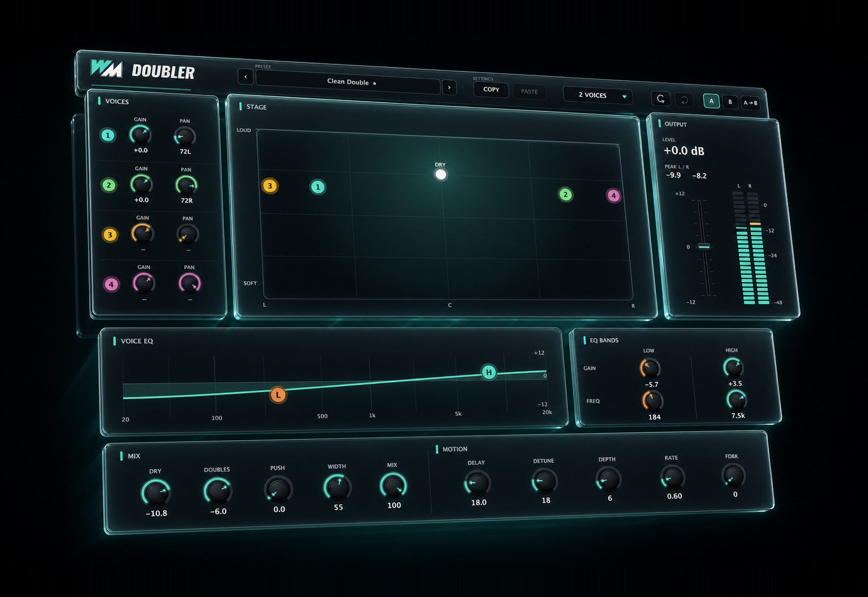Click the voice 4 GAIN knob
868x597 pixels.
(144, 283)
